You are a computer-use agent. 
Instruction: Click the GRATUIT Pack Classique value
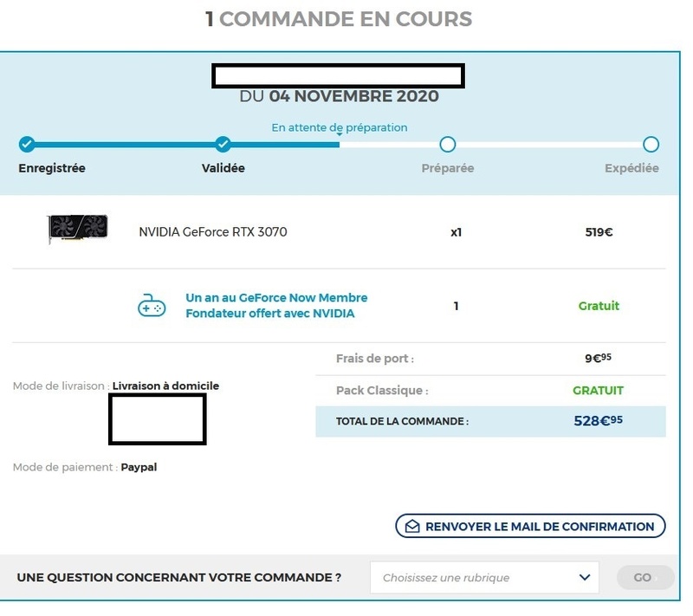pos(598,391)
